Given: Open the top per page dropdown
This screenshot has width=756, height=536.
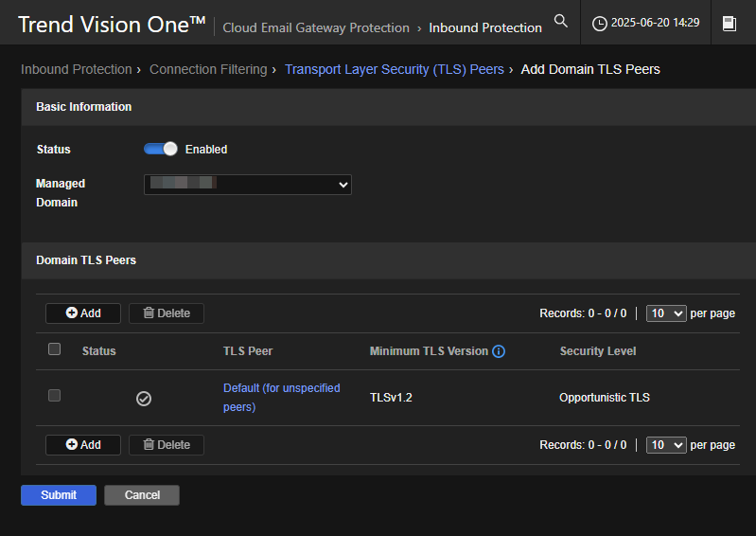Looking at the screenshot, I should [x=665, y=313].
